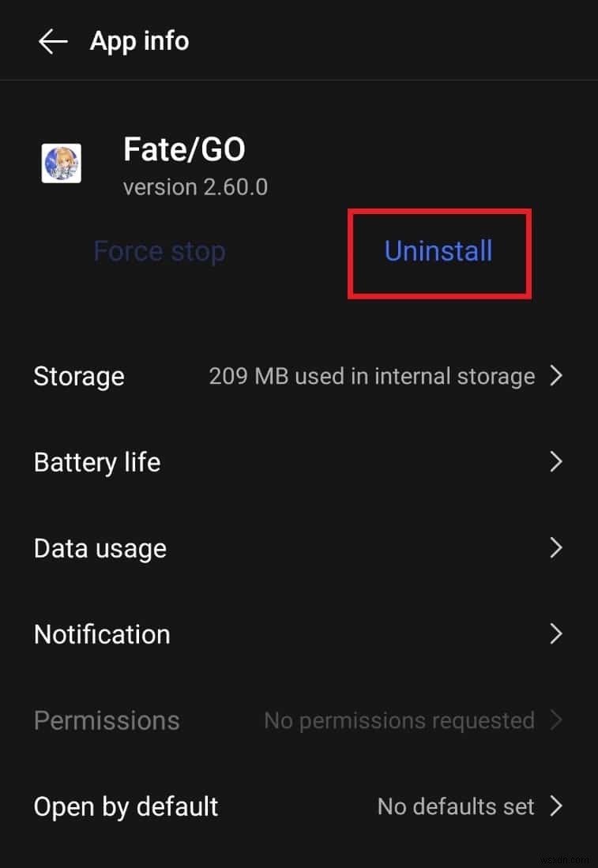The image size is (598, 868).
Task: Open the Open by default settings
Action: click(126, 806)
